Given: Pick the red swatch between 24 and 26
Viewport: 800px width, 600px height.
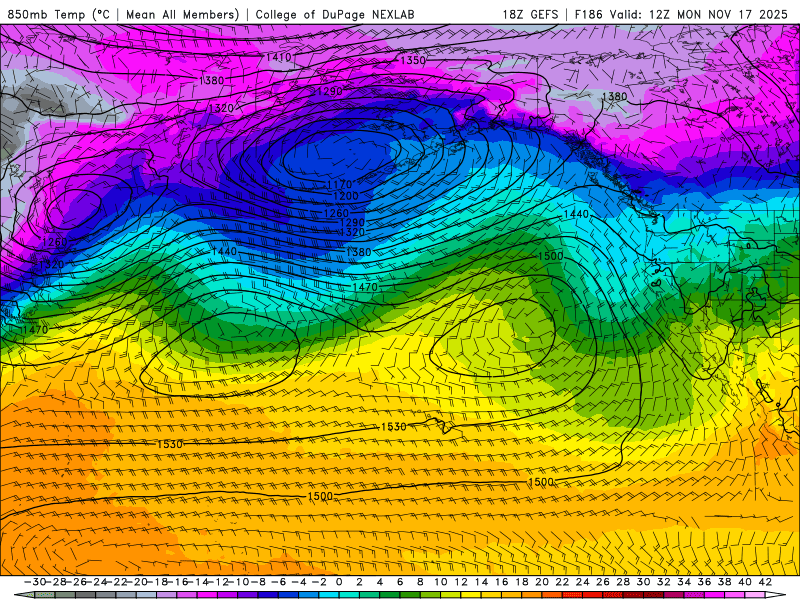Looking at the screenshot, I should [592, 595].
